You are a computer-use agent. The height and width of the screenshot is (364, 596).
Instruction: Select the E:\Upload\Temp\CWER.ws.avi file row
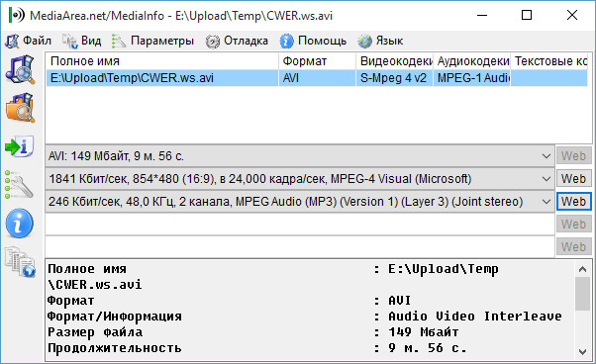click(x=317, y=78)
